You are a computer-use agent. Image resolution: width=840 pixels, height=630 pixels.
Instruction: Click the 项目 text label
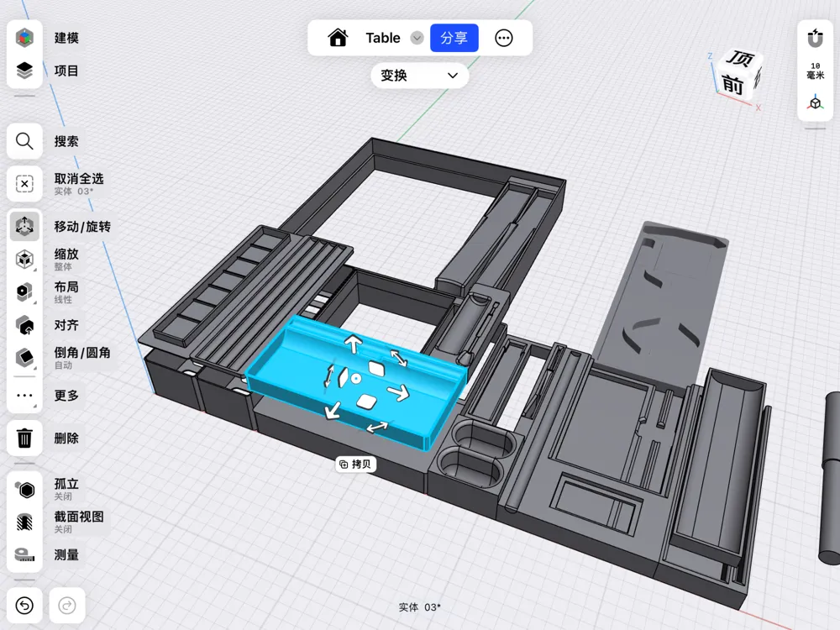[66, 71]
